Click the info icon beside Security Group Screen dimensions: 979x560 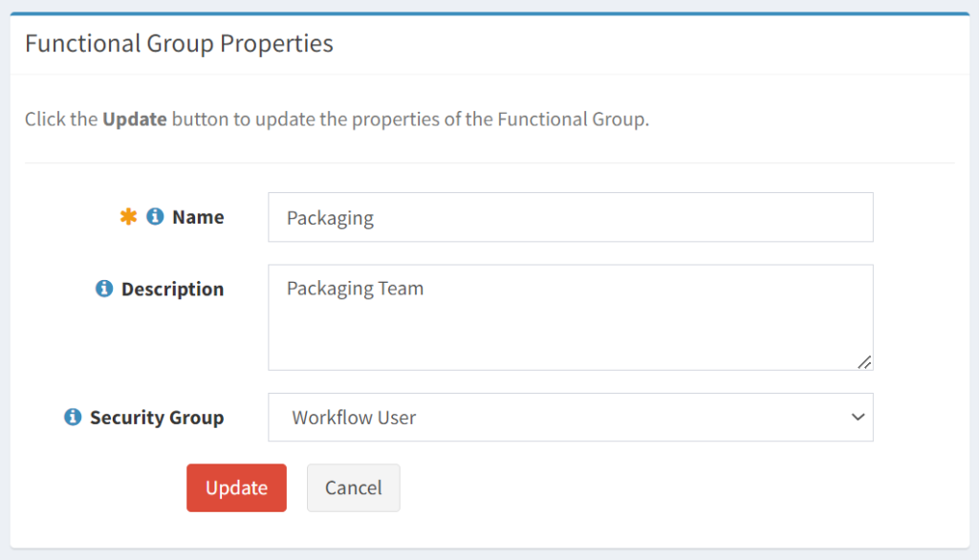(73, 417)
